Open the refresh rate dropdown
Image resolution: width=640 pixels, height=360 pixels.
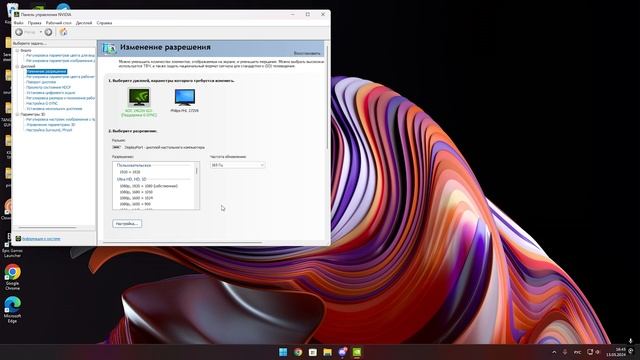237,165
